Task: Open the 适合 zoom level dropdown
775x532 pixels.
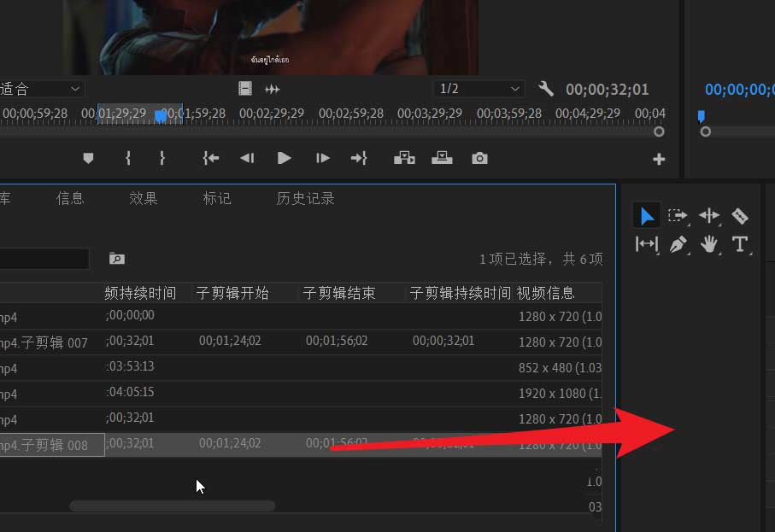Action: click(41, 89)
